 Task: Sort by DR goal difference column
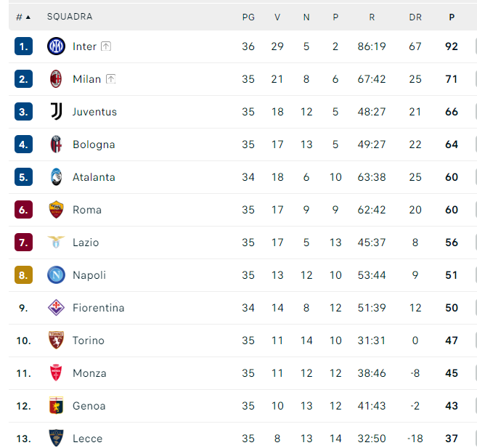[x=415, y=17]
